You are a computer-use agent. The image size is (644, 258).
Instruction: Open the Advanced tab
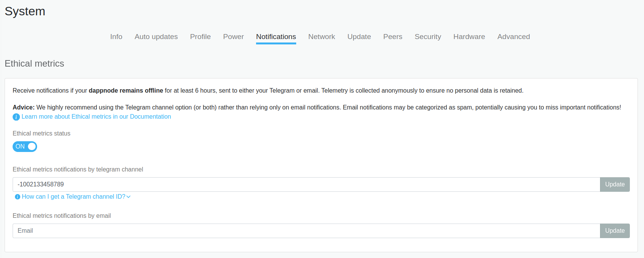pyautogui.click(x=513, y=37)
